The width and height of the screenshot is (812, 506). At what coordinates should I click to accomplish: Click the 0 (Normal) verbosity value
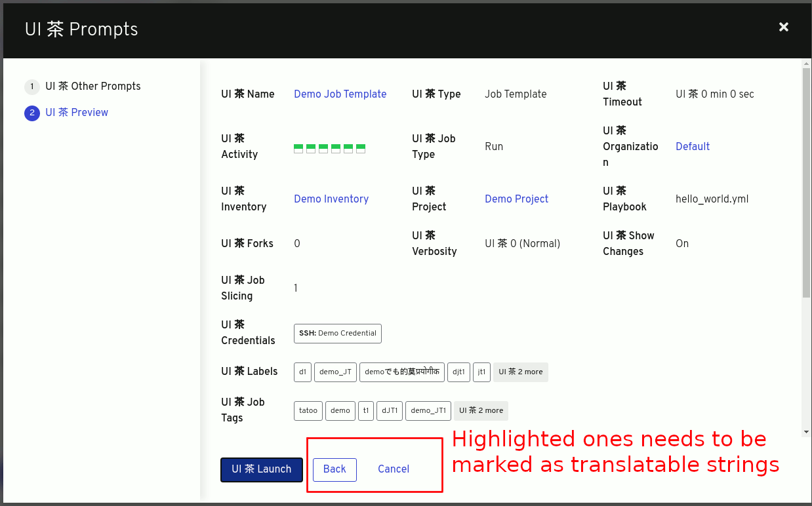[x=523, y=243]
